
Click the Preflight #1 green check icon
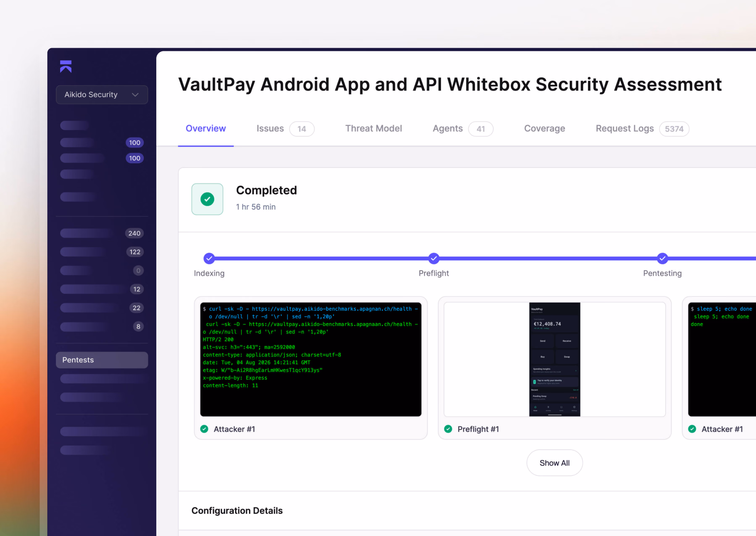[448, 429]
